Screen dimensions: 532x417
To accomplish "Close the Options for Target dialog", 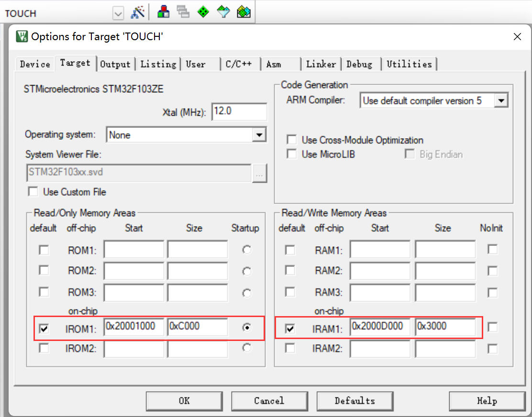I will coord(517,37).
